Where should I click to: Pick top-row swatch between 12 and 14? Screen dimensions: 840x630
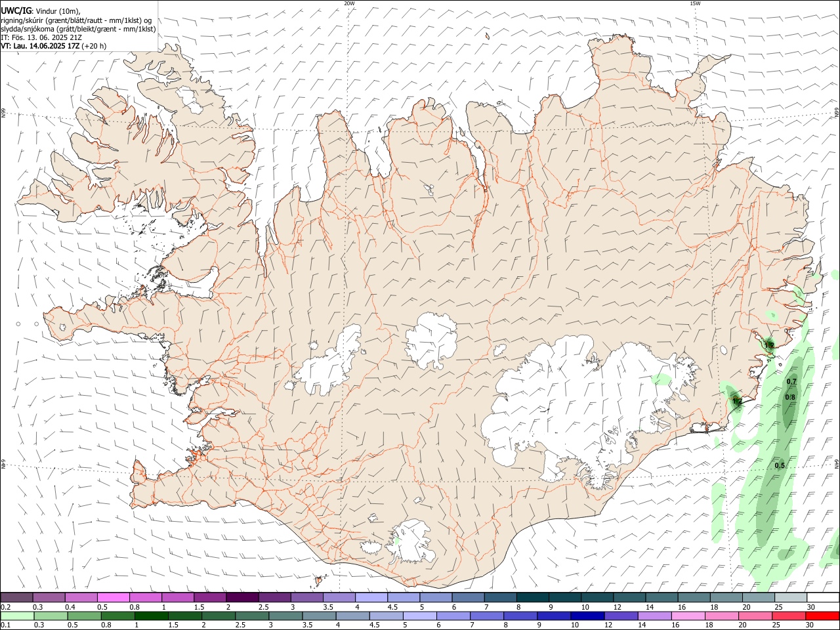628,597
